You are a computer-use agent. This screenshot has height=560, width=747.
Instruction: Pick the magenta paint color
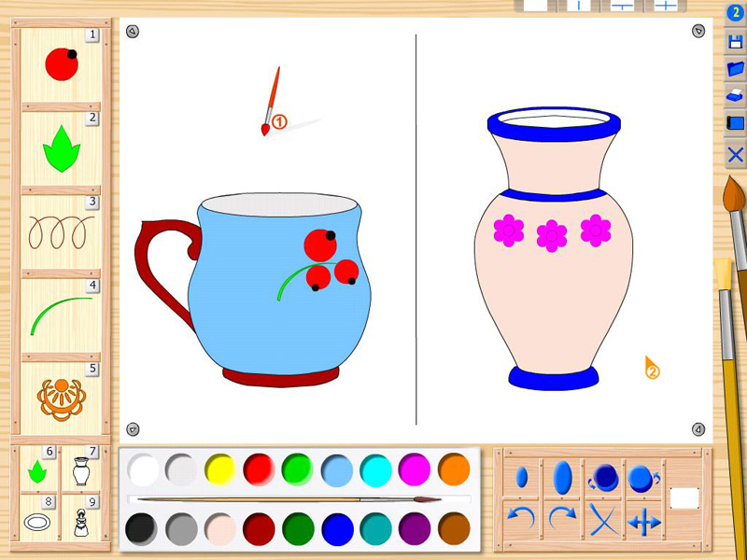point(415,469)
